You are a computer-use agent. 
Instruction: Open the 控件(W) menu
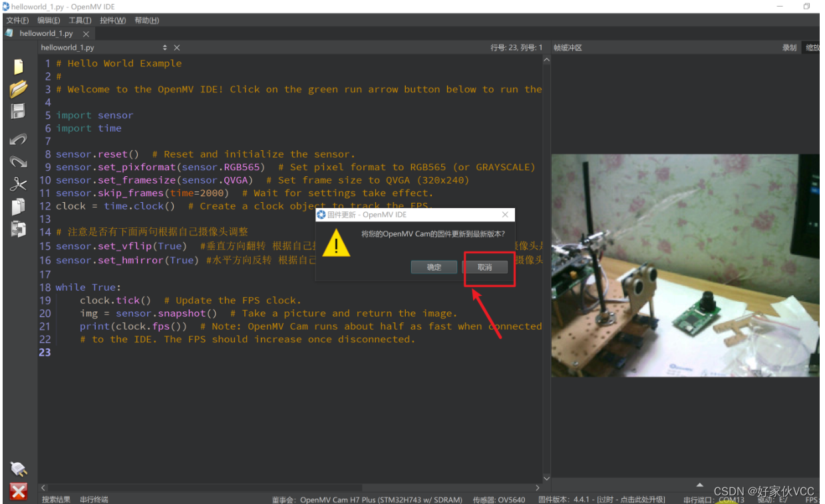click(x=113, y=20)
